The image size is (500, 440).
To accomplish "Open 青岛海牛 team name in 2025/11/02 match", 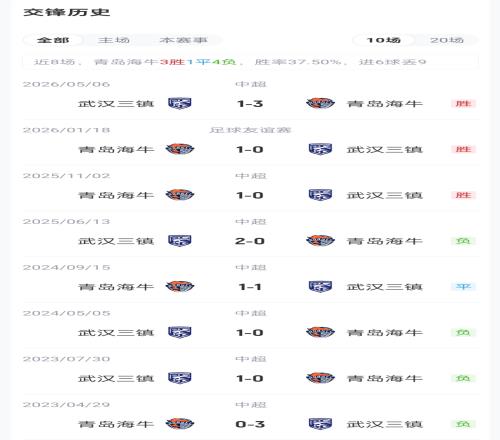I will tap(116, 195).
